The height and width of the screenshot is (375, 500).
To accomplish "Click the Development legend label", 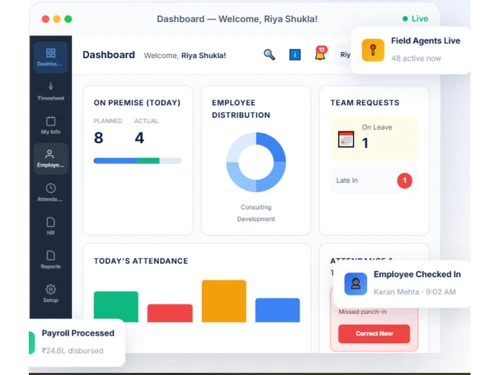I will 256,219.
